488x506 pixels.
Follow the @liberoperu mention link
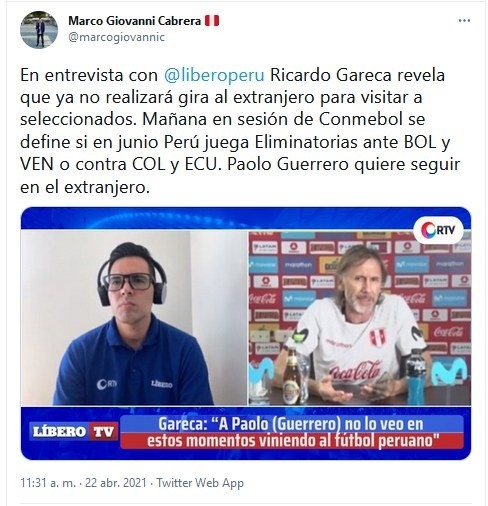214,75
